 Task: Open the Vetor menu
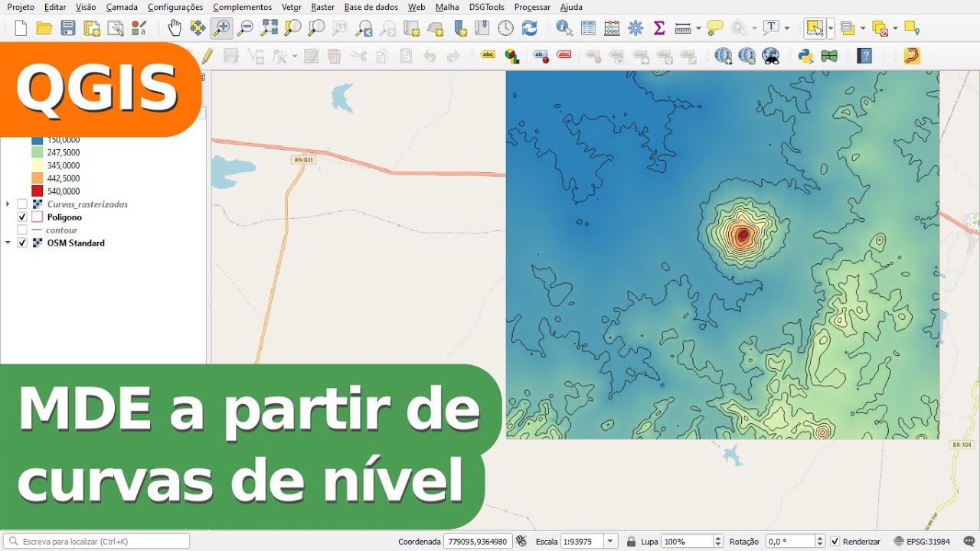coord(292,7)
